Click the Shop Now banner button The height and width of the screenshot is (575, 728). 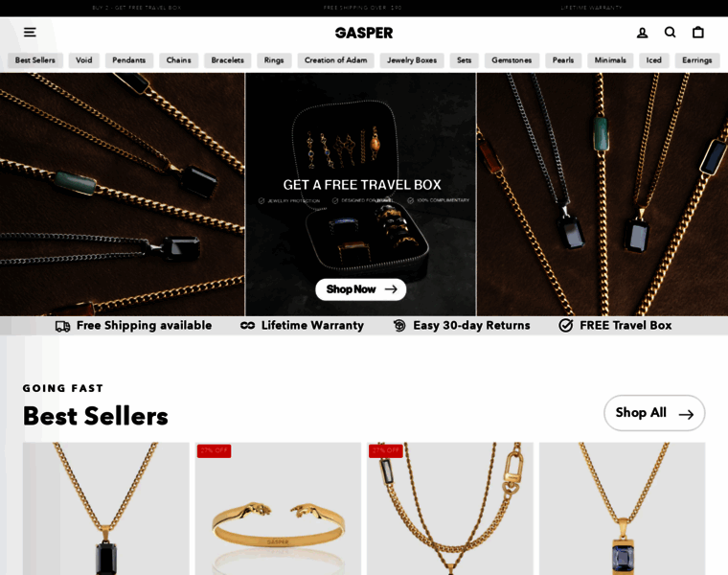[x=361, y=289]
